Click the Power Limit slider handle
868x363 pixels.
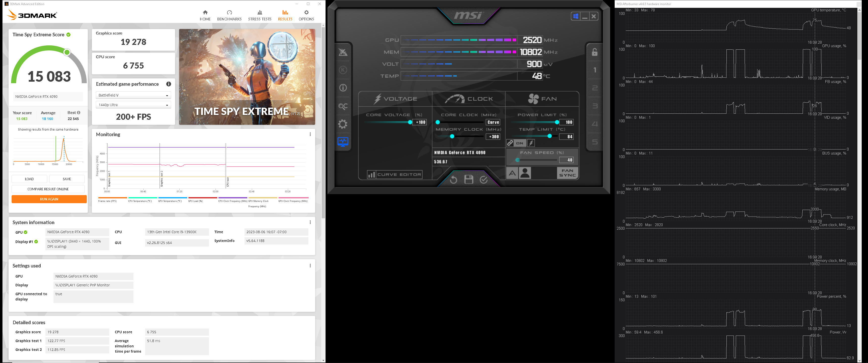coord(557,122)
